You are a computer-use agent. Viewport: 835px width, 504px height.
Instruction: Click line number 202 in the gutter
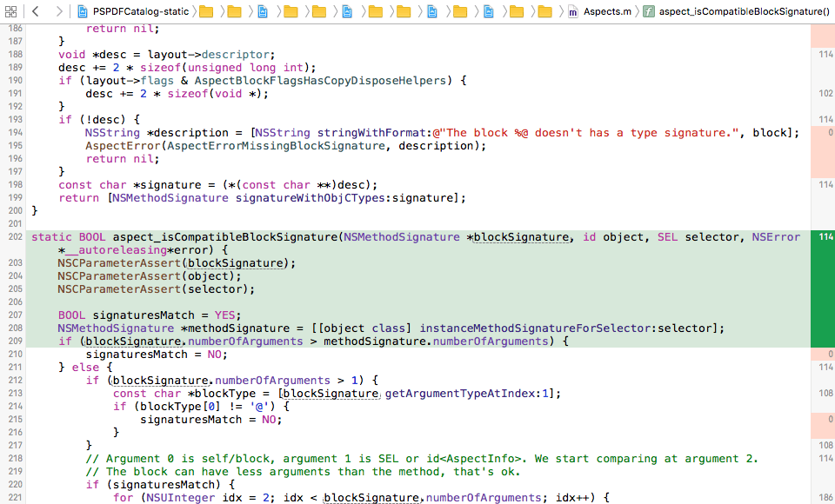pos(14,236)
